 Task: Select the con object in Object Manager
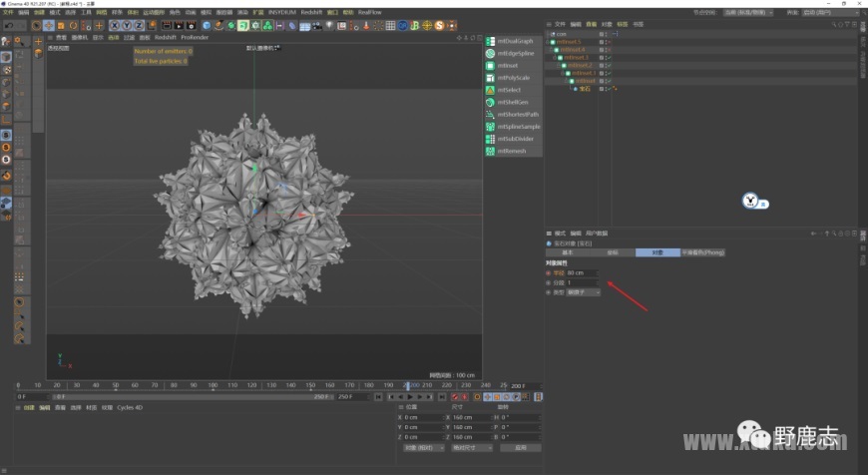pyautogui.click(x=561, y=34)
